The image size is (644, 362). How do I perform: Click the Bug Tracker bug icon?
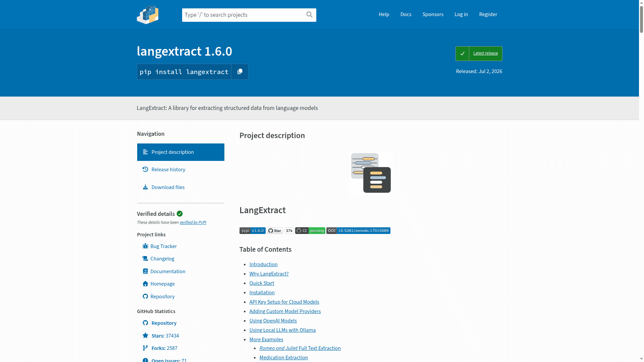click(145, 246)
